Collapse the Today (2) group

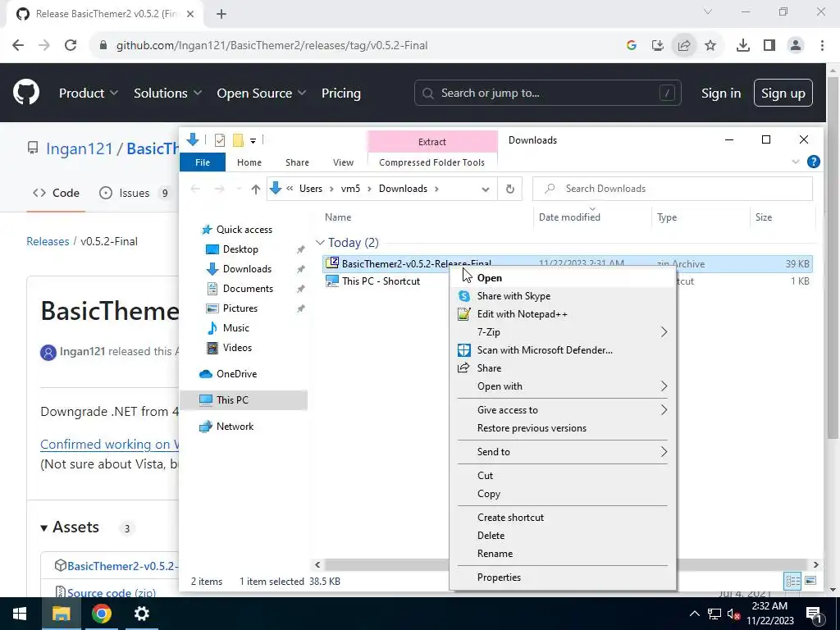320,243
